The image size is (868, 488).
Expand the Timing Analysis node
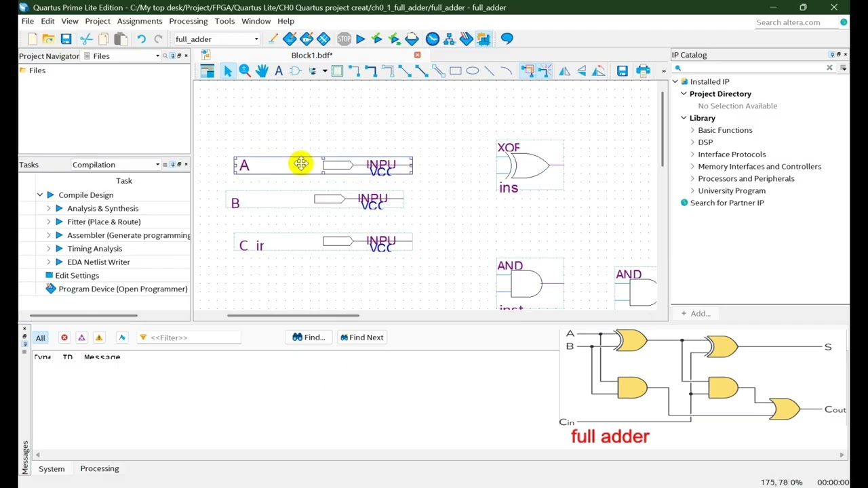click(x=49, y=249)
